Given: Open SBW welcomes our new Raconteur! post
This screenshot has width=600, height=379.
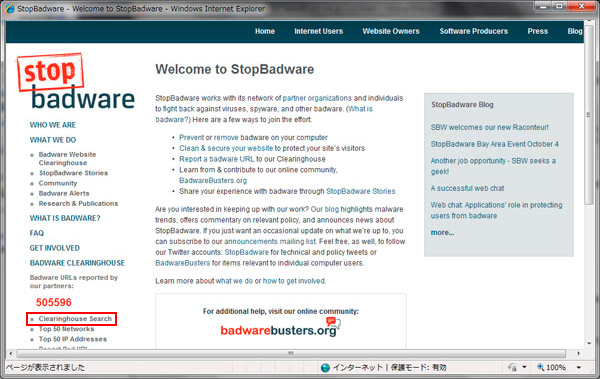Looking at the screenshot, I should pos(489,127).
